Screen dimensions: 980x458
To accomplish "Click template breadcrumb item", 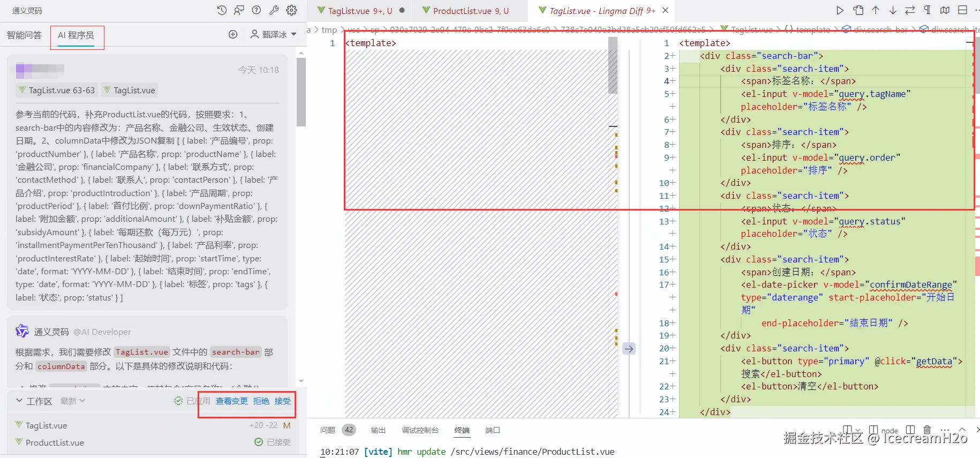I will point(807,30).
